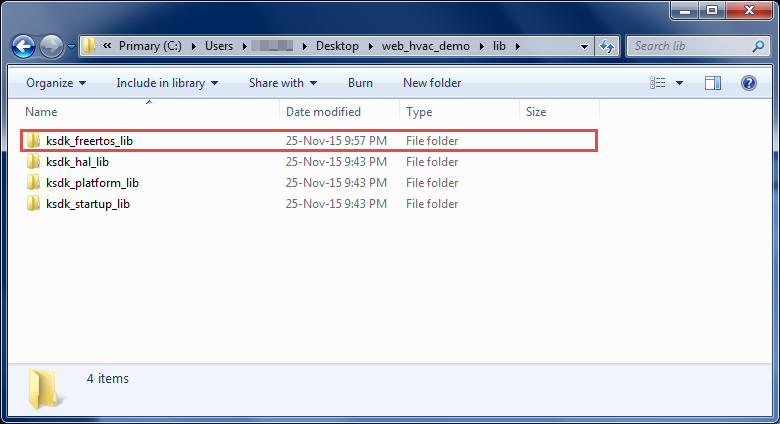The image size is (780, 424).
Task: Click folder icon of ksdk_startup_lib
Action: click(x=33, y=204)
